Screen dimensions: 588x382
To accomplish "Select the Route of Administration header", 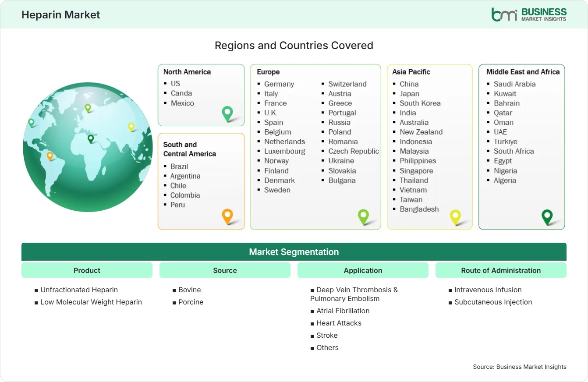I will coord(501,270).
